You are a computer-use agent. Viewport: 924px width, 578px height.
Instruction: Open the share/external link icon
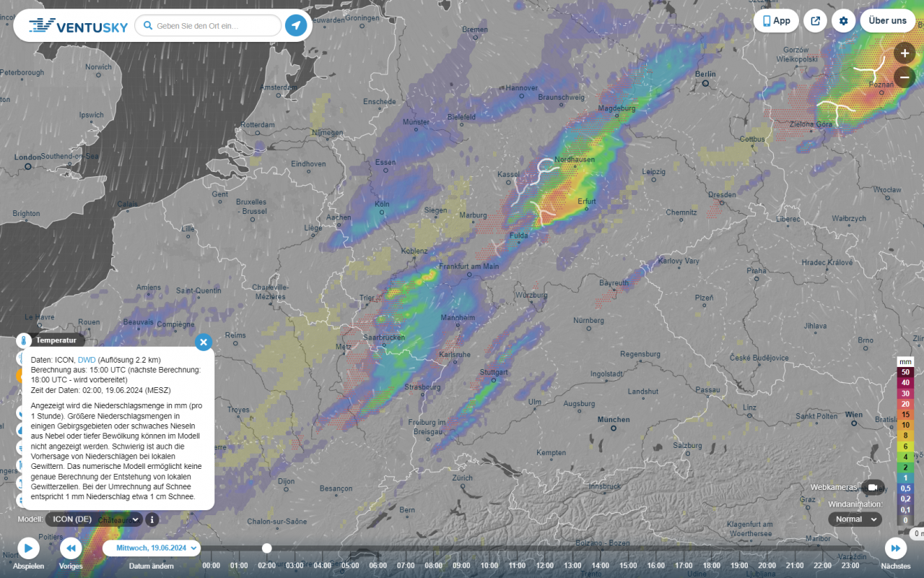click(x=815, y=20)
